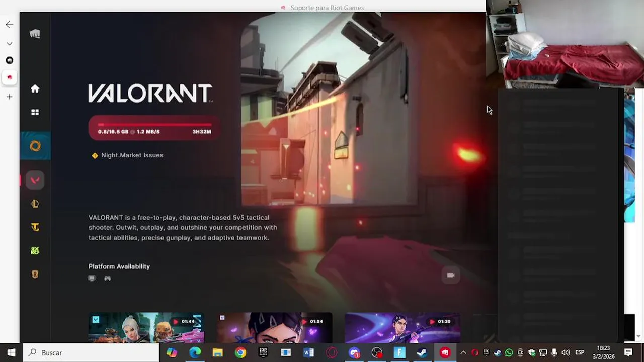Click the scrollbar down arrow at right
644x362 pixels.
tap(639, 336)
